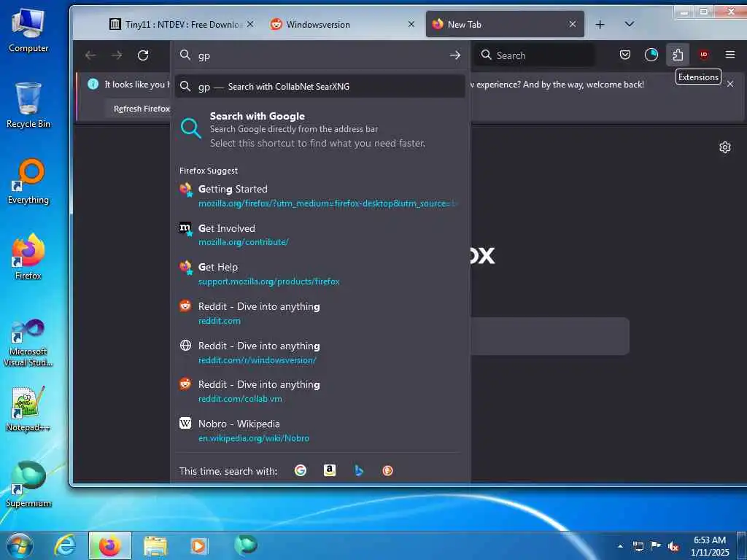Open Computer desktop icon

coord(28,31)
